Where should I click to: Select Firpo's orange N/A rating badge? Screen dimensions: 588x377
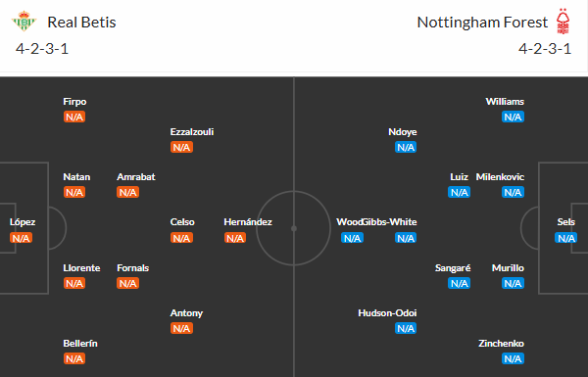tap(74, 117)
